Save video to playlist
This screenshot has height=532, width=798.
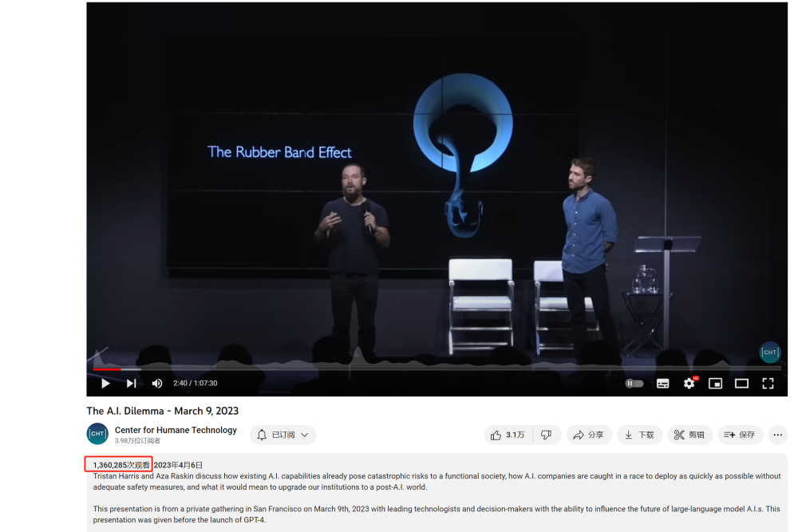740,435
